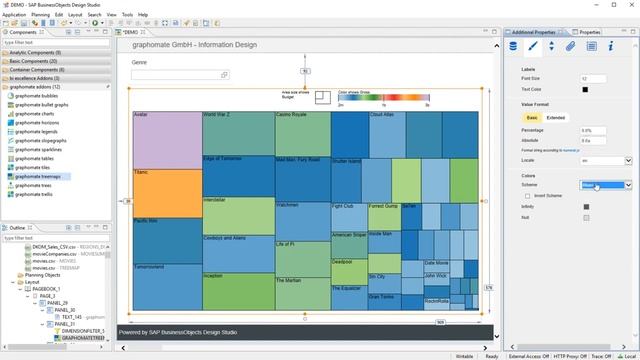Open the Locale dropdown
The height and width of the screenshot is (360, 640).
[x=628, y=161]
